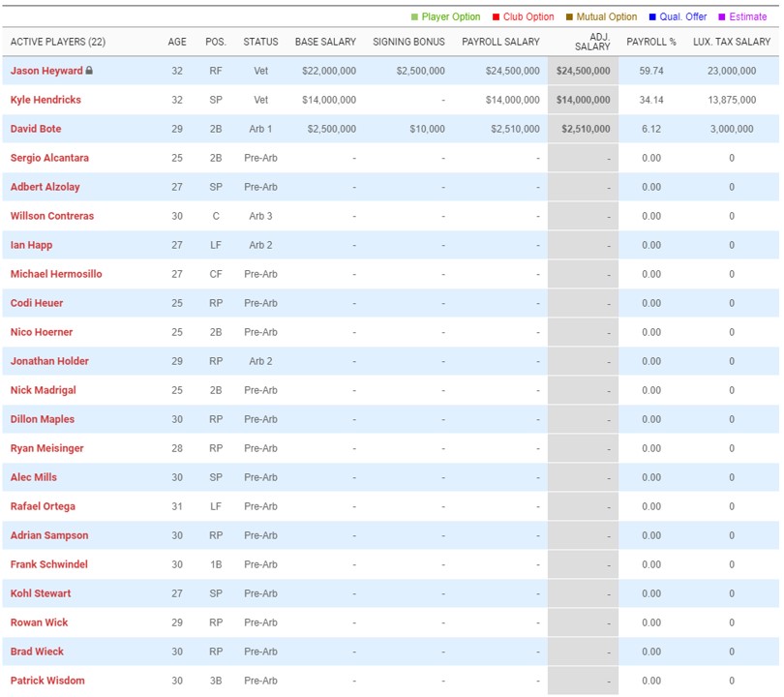The width and height of the screenshot is (784, 697).
Task: Open Brad Wieck's player link
Action: click(x=37, y=651)
